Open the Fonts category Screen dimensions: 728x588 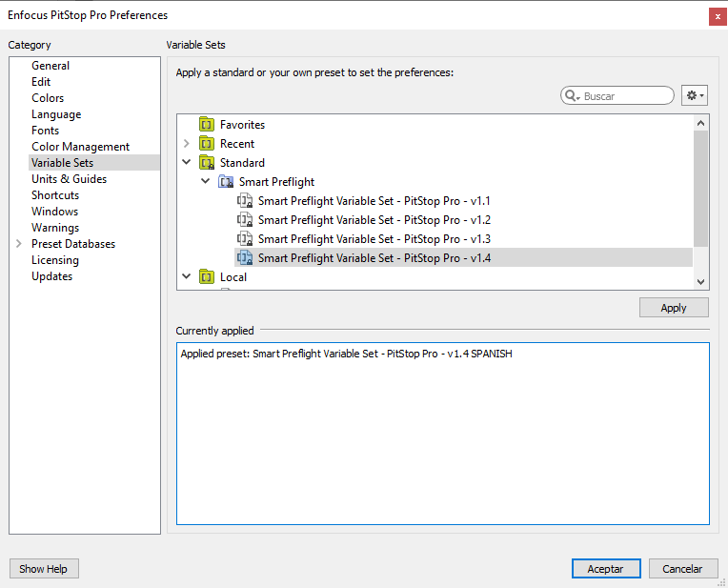45,131
